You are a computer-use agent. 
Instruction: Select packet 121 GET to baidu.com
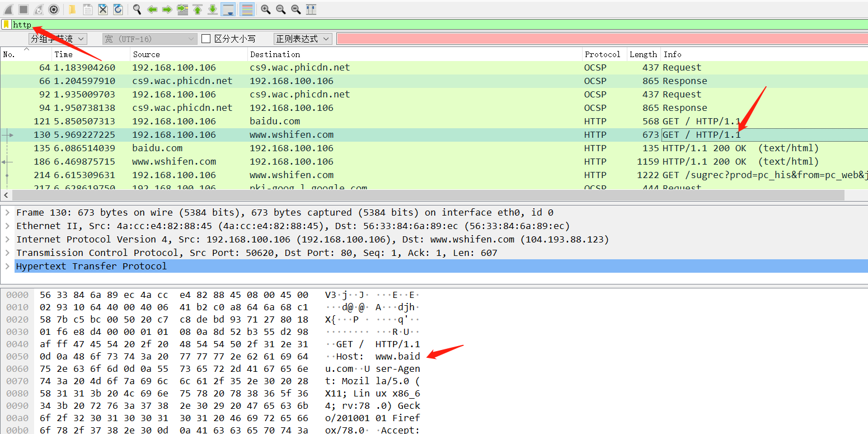click(x=434, y=121)
